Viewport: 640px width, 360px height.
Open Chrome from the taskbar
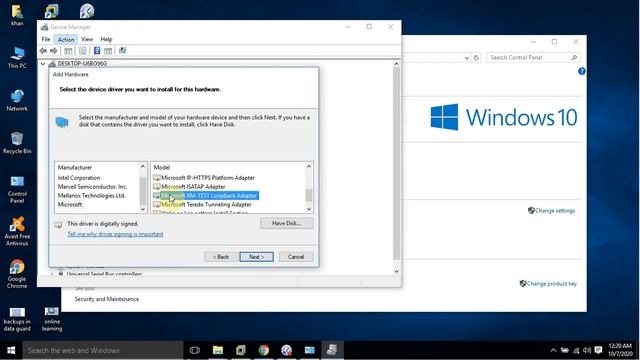coord(264,350)
